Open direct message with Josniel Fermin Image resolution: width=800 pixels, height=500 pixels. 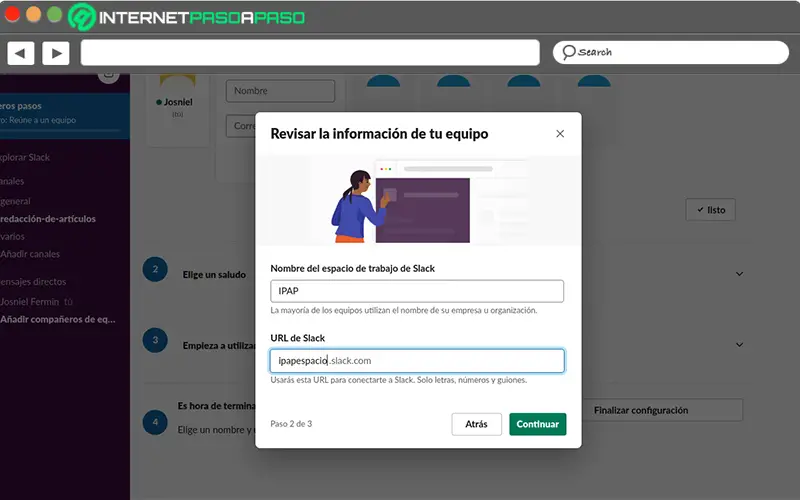pyautogui.click(x=36, y=302)
